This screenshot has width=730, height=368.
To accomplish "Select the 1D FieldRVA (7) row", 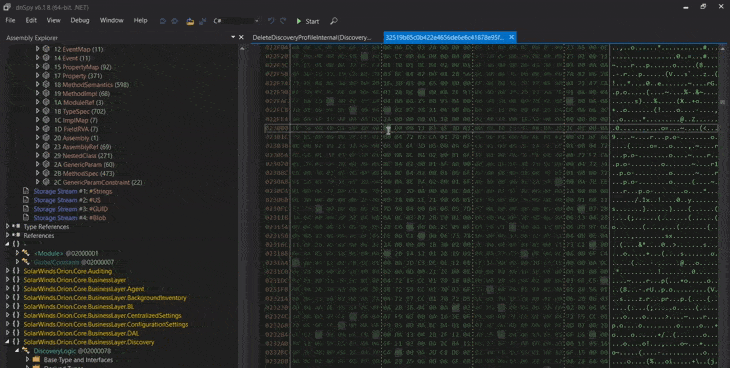I will click(x=75, y=129).
